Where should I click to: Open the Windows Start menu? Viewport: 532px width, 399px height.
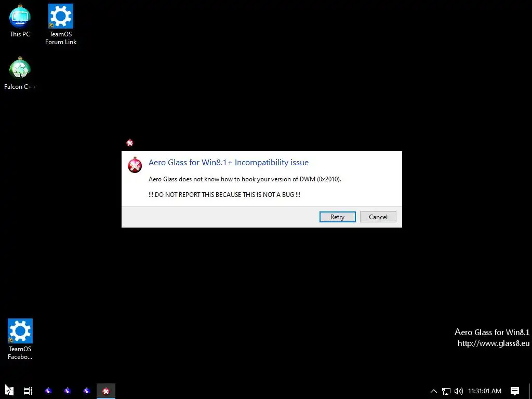coord(9,391)
